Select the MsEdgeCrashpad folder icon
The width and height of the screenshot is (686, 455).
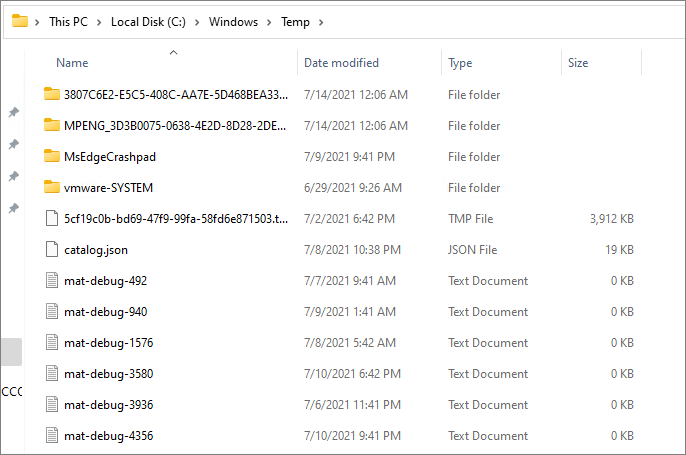pos(52,157)
